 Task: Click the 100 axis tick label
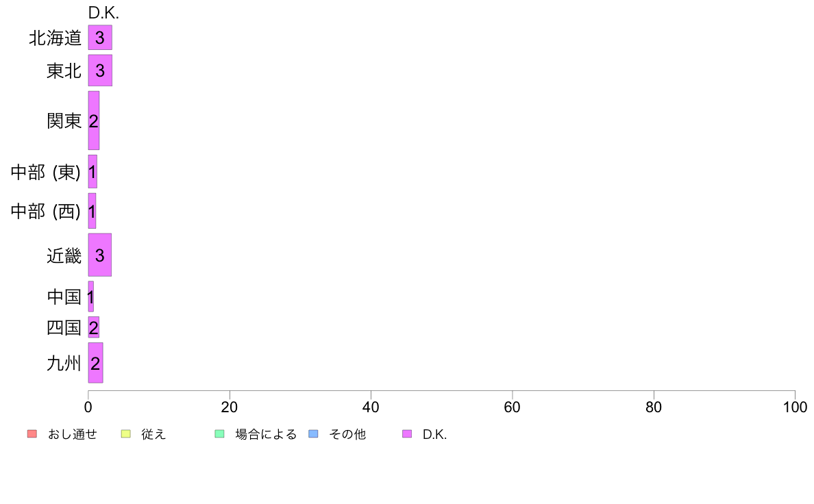pos(795,407)
